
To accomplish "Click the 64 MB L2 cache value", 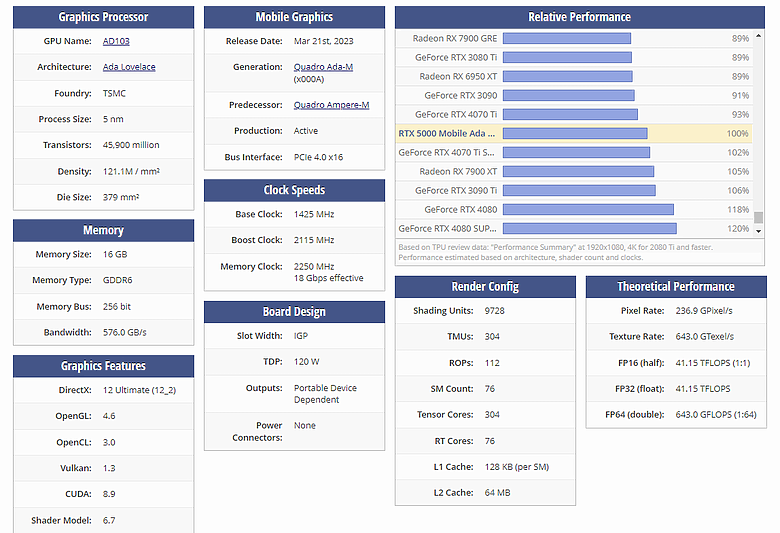I will 497,493.
